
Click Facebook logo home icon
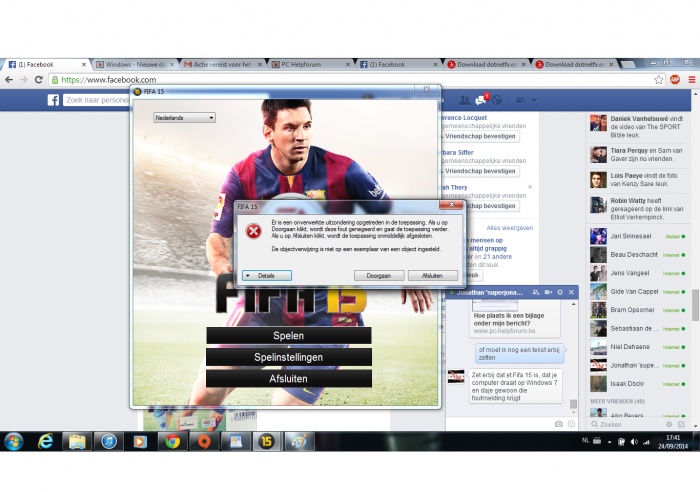[x=53, y=100]
